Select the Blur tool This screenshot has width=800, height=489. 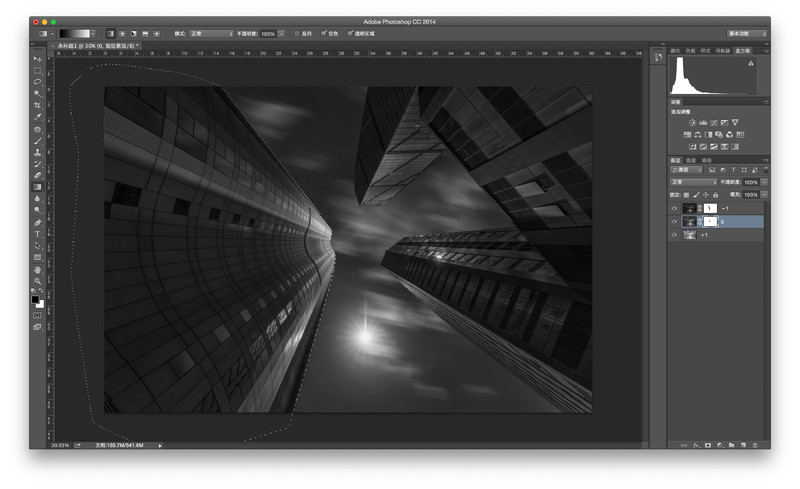point(37,199)
